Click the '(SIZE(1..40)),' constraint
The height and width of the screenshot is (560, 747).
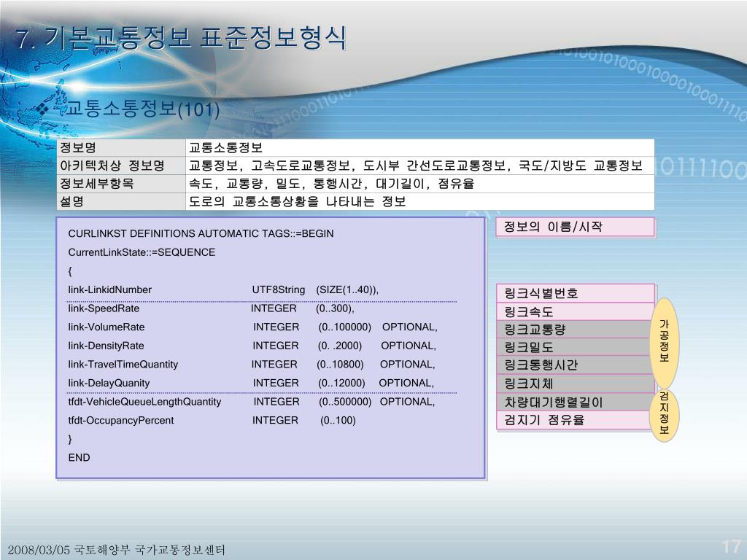pos(347,290)
